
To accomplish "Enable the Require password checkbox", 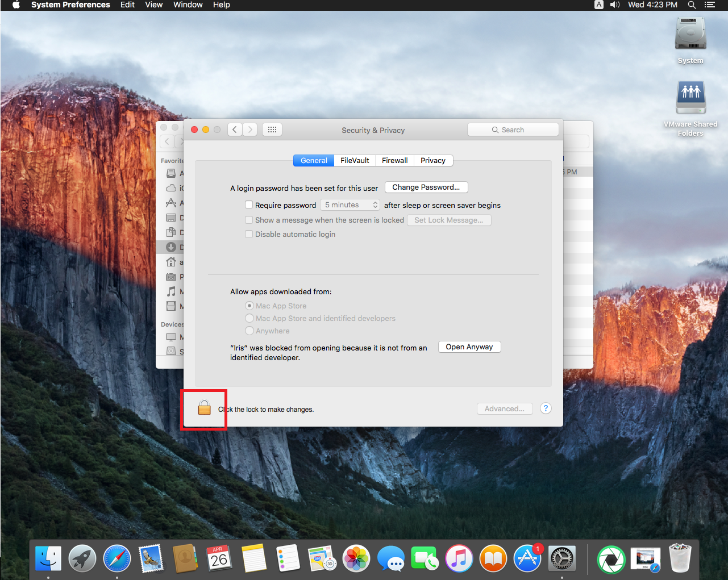I will pos(249,205).
